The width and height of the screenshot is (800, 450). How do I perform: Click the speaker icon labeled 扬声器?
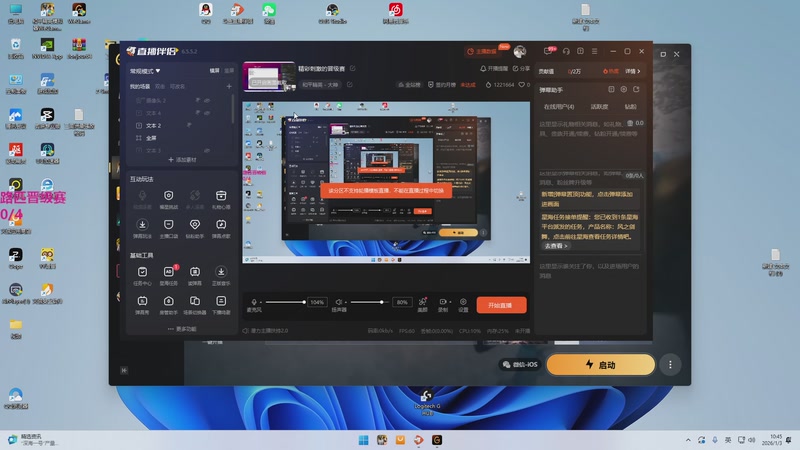click(338, 302)
